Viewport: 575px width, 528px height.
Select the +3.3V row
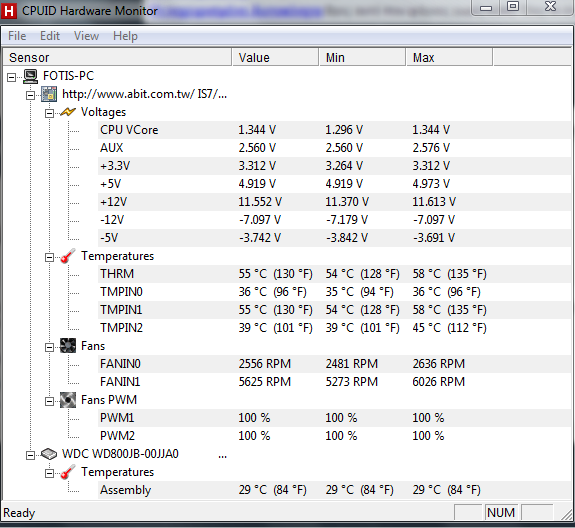334,166
